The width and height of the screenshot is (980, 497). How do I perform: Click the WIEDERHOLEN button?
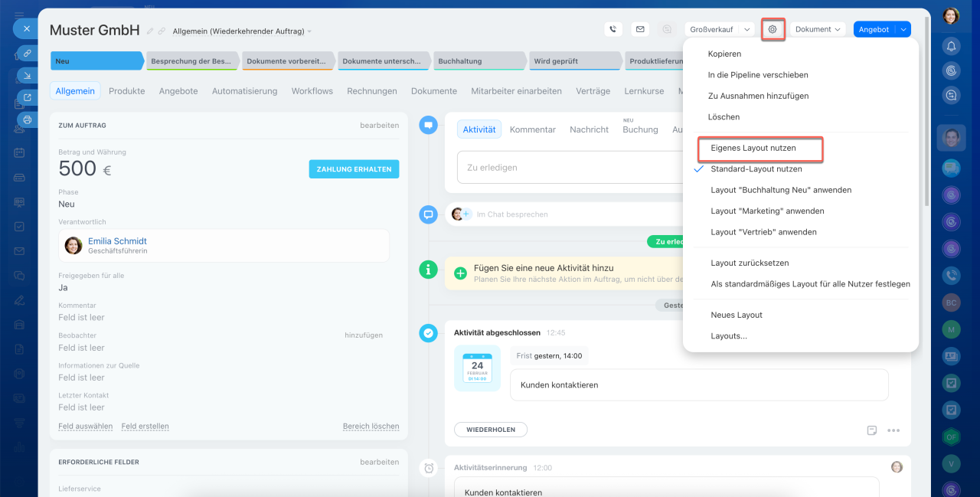click(490, 430)
